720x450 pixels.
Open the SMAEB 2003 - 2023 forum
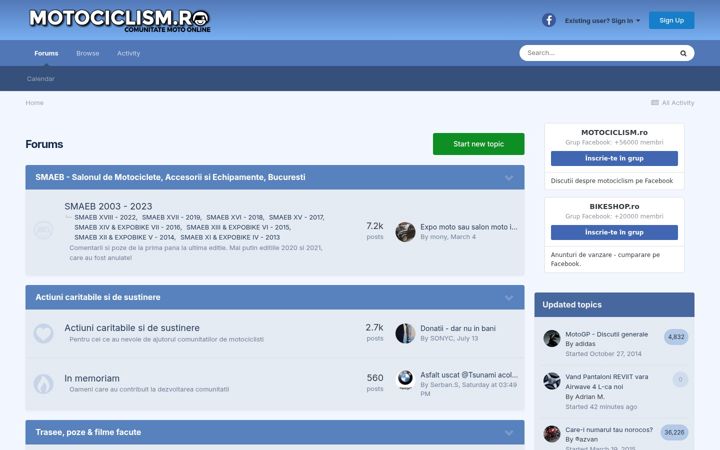(x=108, y=207)
